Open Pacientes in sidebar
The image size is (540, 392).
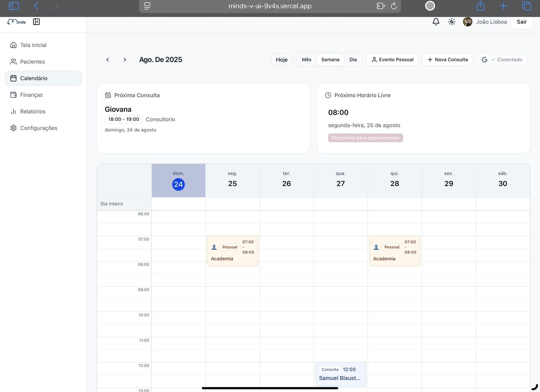[32, 62]
